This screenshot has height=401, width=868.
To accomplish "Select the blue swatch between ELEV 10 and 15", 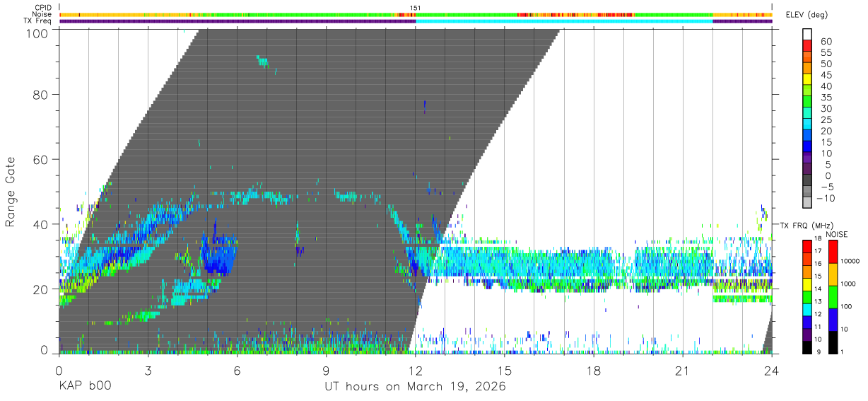I will click(x=809, y=147).
